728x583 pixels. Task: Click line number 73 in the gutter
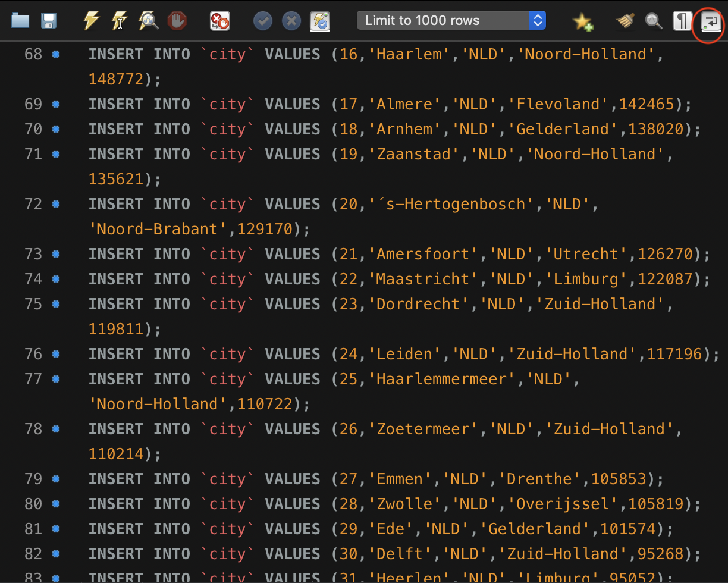coord(33,254)
